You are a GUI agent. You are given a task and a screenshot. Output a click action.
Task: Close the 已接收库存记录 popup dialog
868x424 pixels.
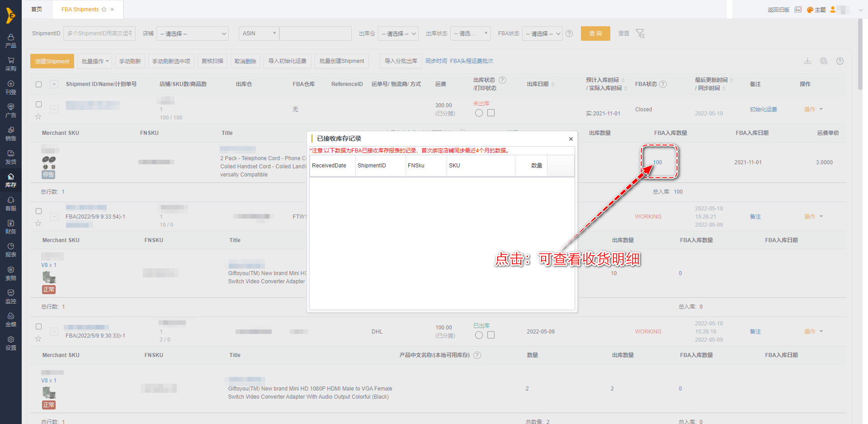point(571,139)
